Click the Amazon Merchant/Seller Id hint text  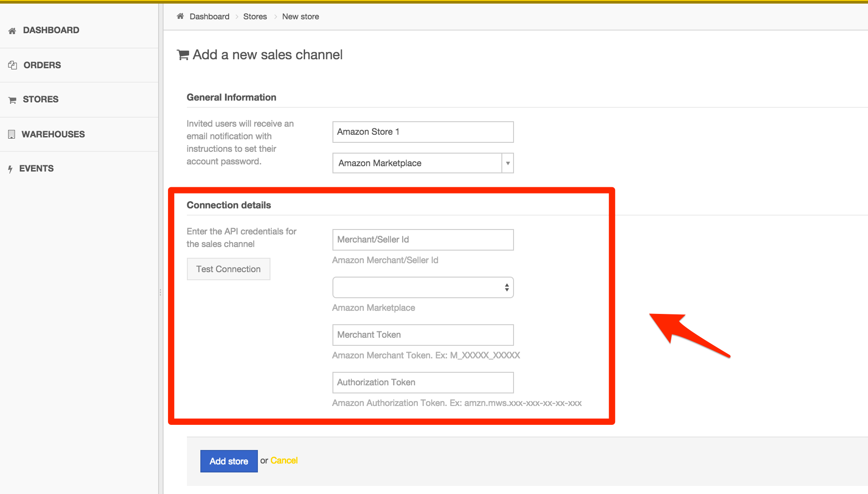tap(385, 260)
